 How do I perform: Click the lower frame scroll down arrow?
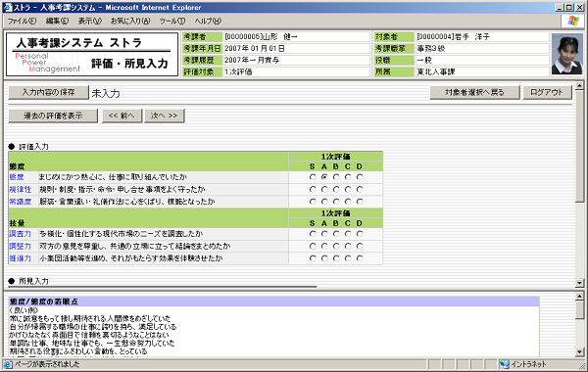pyautogui.click(x=579, y=351)
